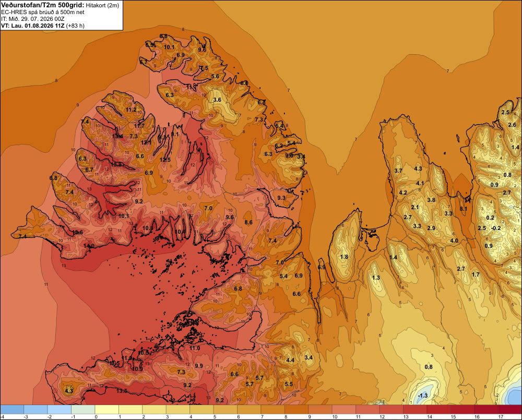This screenshot has width=522, height=420.
Task: Click the 11.7 temperature value
Action: pyautogui.click(x=139, y=126)
